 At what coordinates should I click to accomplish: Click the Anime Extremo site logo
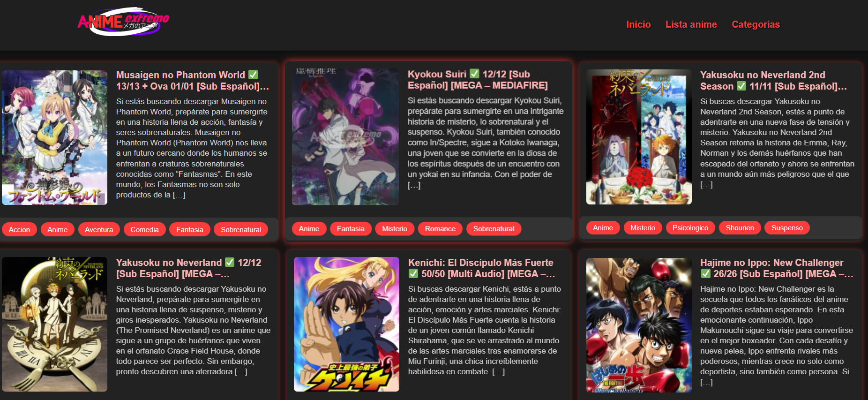123,22
